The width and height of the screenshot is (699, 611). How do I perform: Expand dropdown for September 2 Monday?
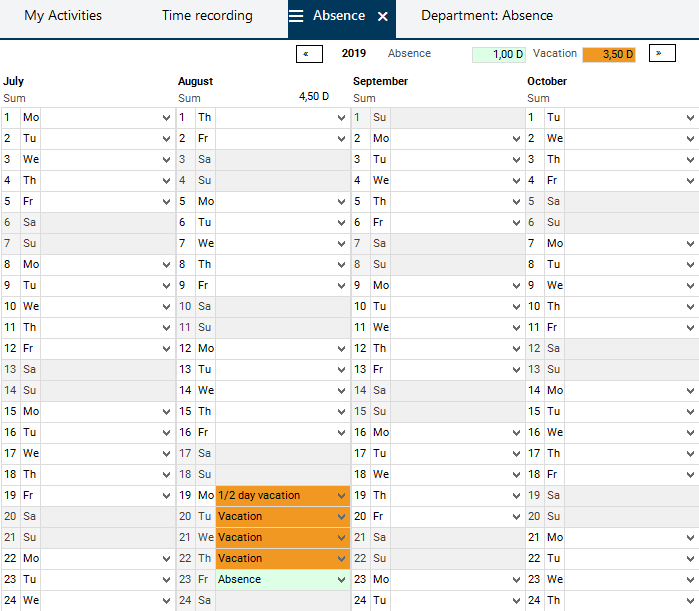pyautogui.click(x=516, y=139)
